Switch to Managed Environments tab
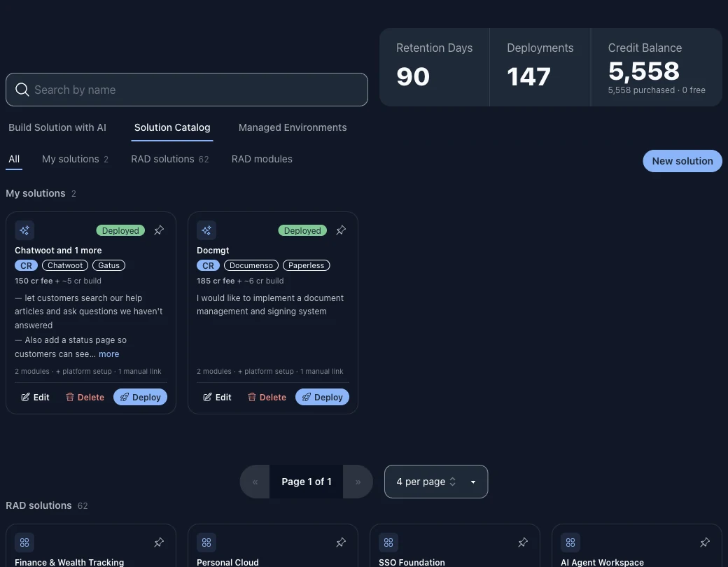Viewport: 728px width, 567px height. tap(293, 127)
